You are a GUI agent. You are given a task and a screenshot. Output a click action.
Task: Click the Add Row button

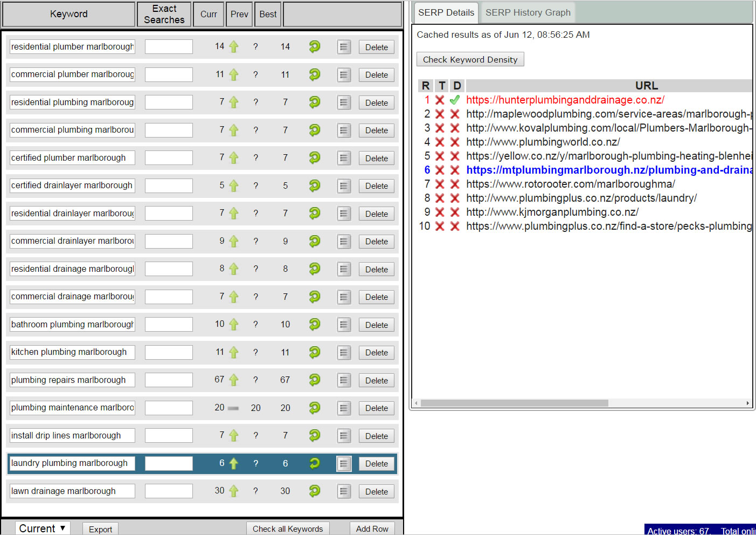[372, 529]
